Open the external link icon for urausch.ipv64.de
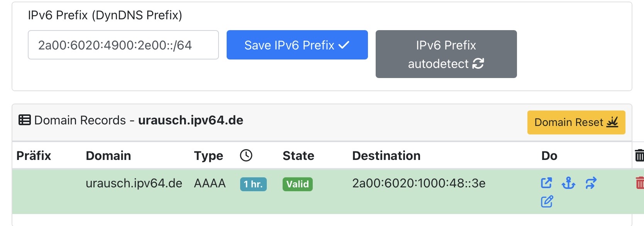Viewport: 644px width, 226px height. tap(546, 183)
